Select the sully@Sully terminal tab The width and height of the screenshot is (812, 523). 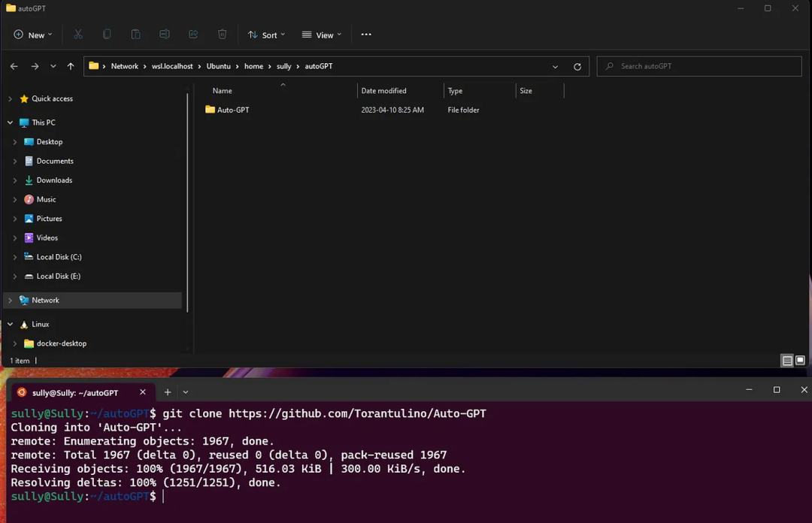click(75, 391)
